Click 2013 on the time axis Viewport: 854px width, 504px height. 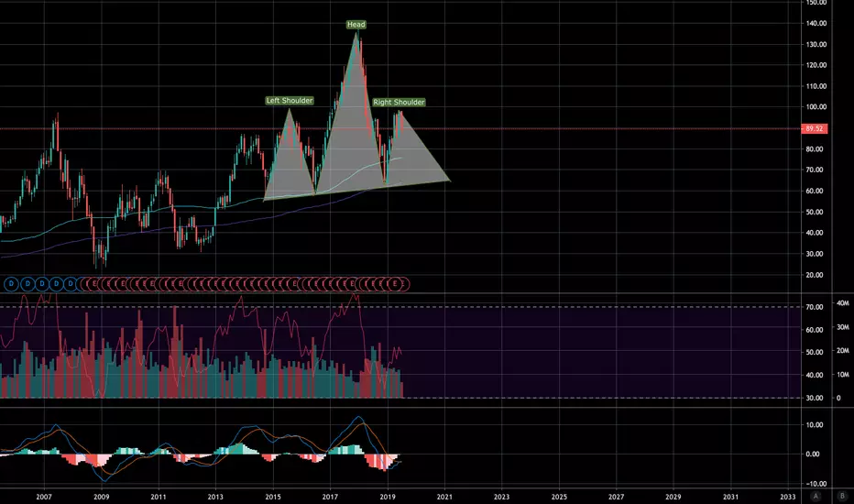[215, 497]
